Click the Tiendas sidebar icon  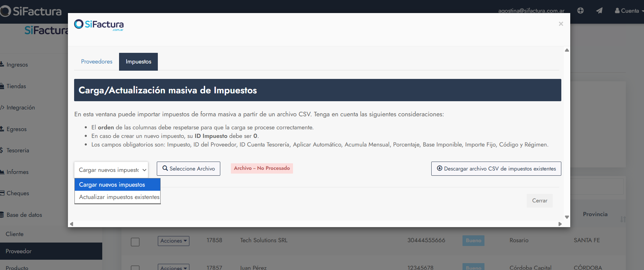click(2, 86)
